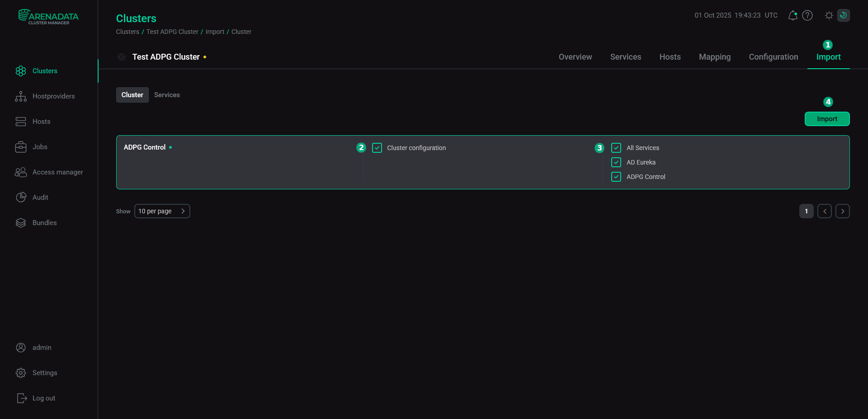Open the 10 per page dropdown
The width and height of the screenshot is (868, 419).
coord(162,211)
